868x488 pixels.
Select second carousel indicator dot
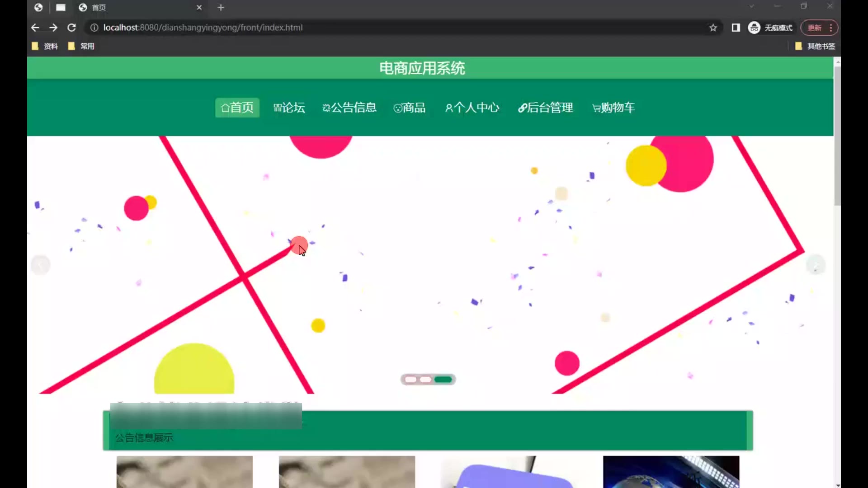pyautogui.click(x=425, y=380)
